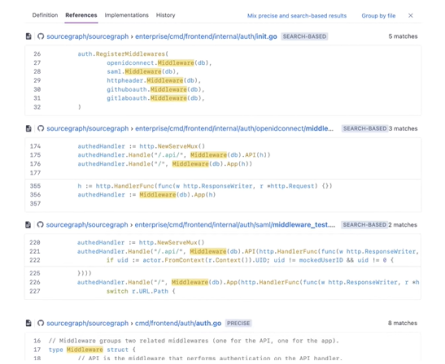Click GitHub icon beside auth.go repository

pos(41,323)
